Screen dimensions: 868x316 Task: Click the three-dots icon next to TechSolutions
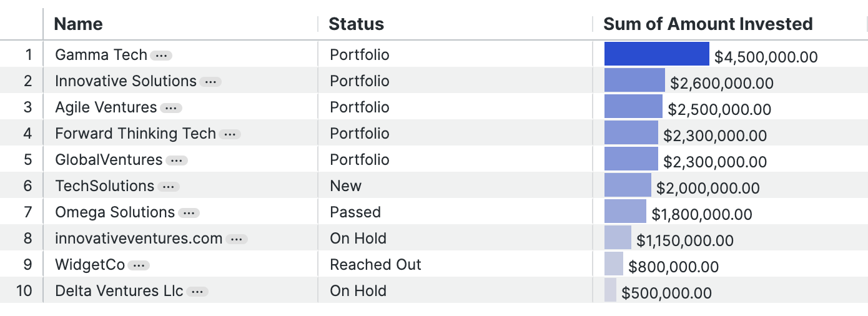pyautogui.click(x=168, y=187)
